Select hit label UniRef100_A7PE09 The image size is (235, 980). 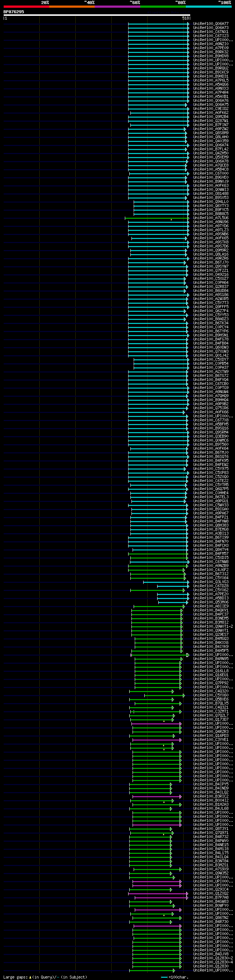click(x=211, y=48)
